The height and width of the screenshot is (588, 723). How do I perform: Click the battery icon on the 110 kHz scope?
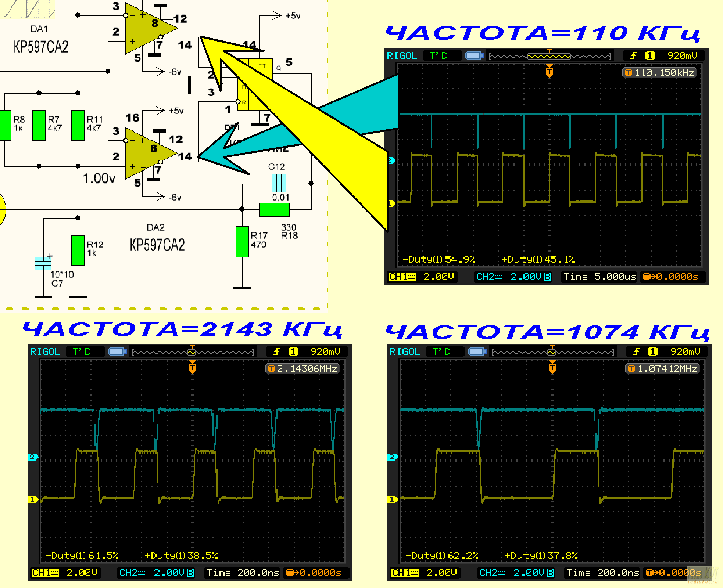(474, 55)
